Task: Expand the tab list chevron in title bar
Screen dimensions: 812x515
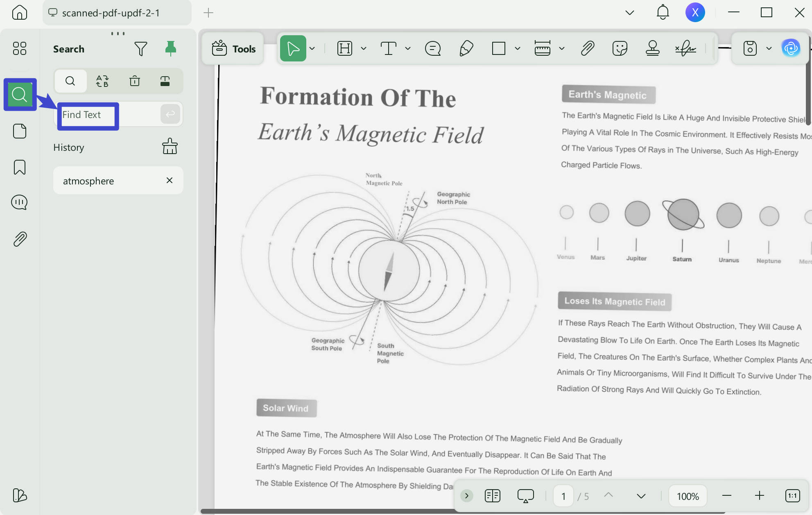Action: pos(630,13)
